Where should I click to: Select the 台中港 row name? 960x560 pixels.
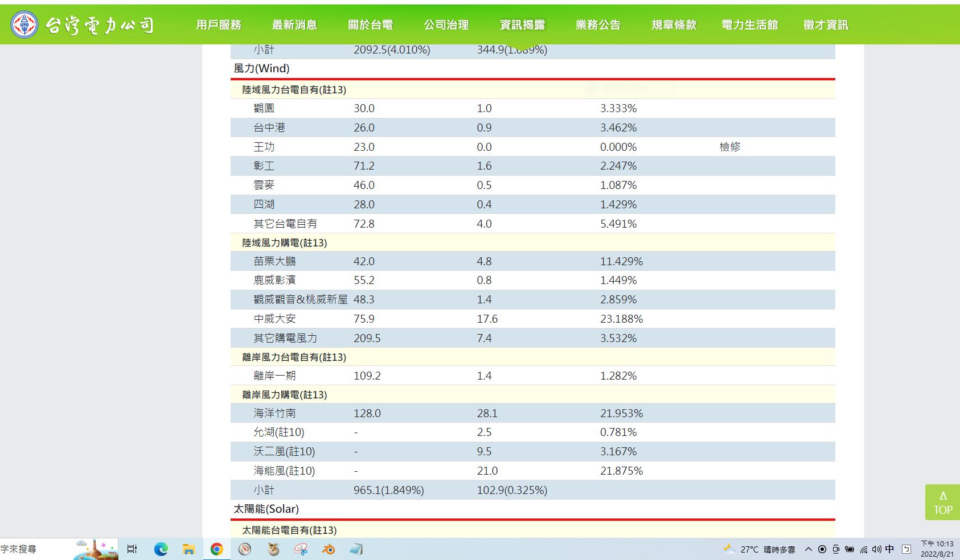(x=269, y=127)
